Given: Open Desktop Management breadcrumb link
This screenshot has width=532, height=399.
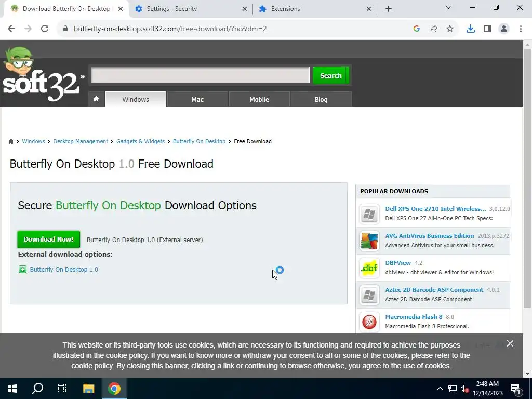Looking at the screenshot, I should [81, 141].
